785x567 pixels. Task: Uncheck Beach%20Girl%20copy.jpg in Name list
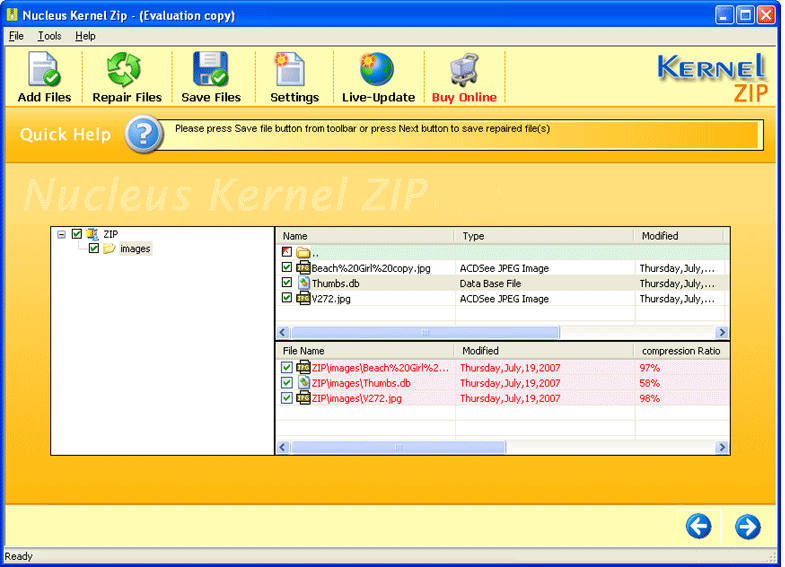click(286, 267)
